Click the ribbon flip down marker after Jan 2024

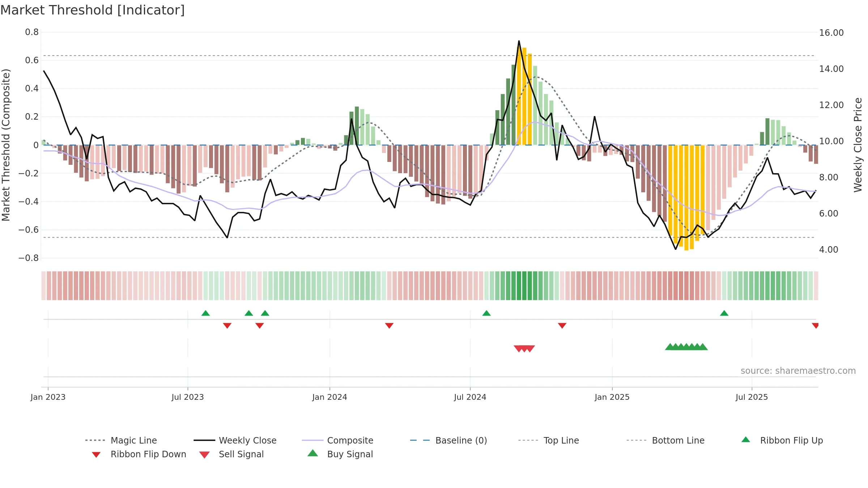point(389,326)
